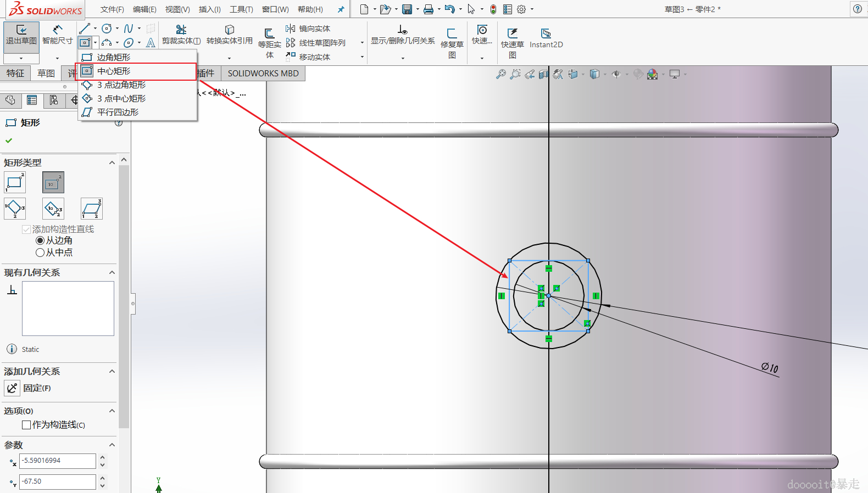Choose 中心矩形 from the rectangle dropdown

(x=137, y=71)
